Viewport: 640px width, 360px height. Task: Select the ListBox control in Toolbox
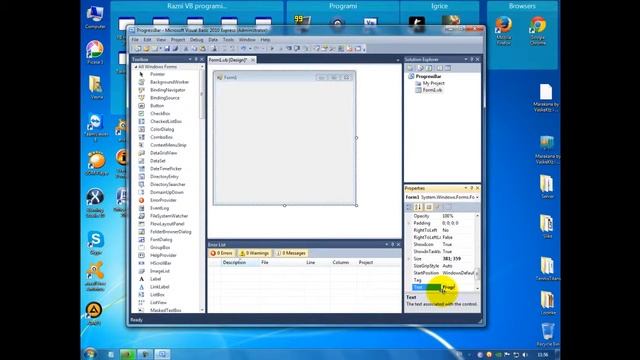click(157, 295)
